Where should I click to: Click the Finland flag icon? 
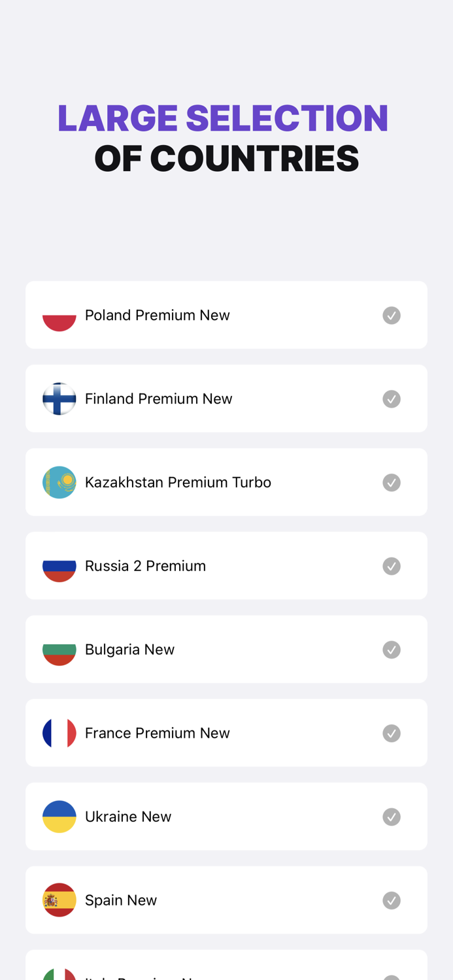(59, 398)
